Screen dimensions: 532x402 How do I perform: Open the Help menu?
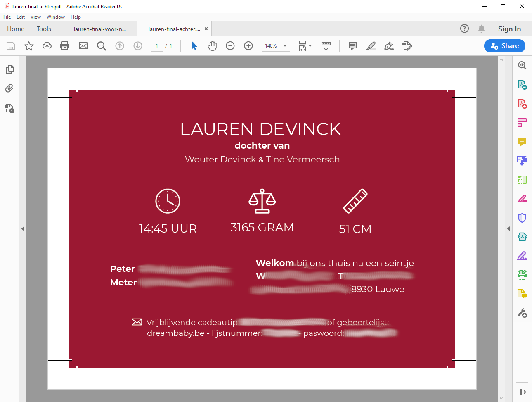(76, 17)
